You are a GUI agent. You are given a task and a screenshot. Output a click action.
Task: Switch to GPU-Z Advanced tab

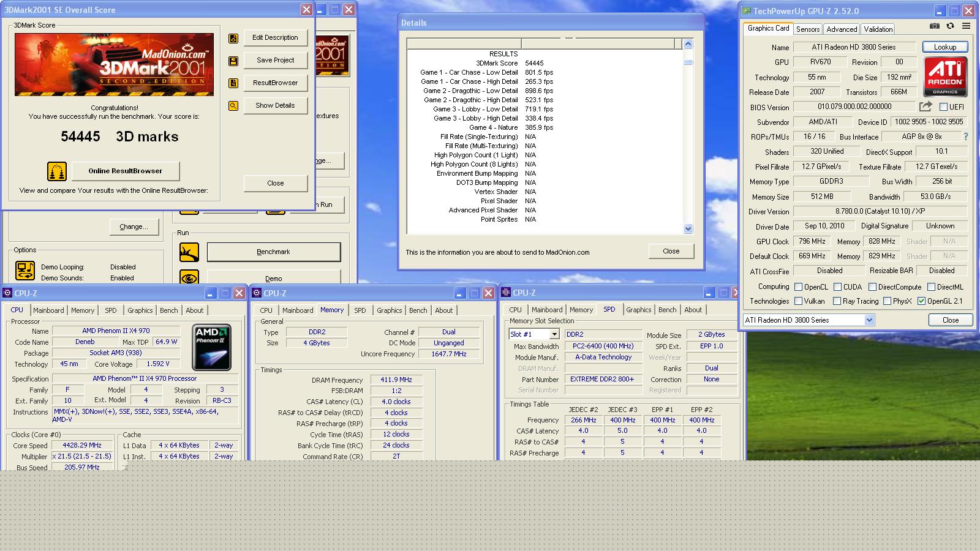tap(842, 29)
